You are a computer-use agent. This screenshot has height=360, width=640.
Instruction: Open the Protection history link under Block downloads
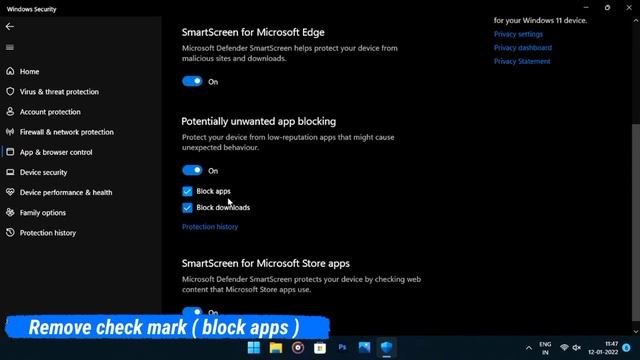210,227
